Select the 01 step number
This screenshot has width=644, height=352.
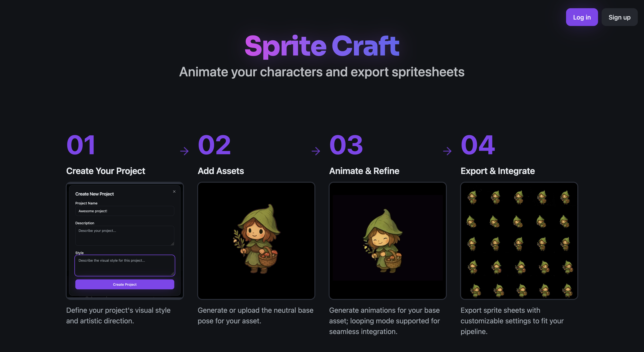[x=81, y=145]
